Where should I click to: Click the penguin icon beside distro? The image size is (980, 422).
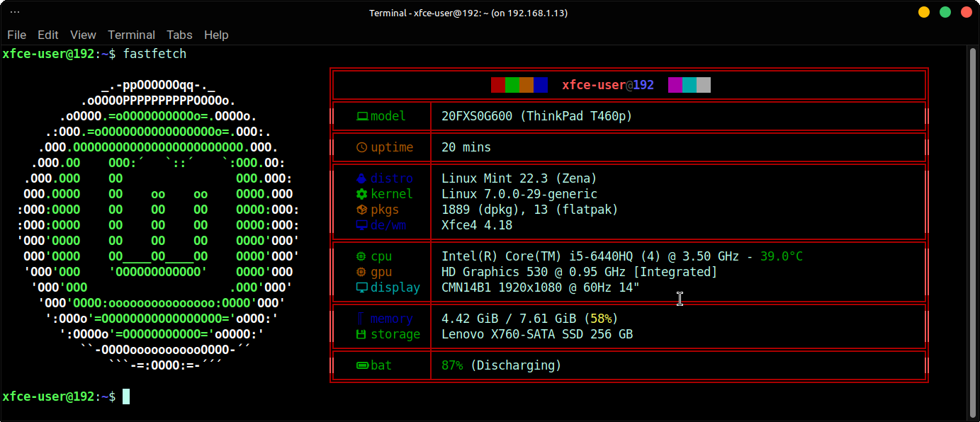(362, 178)
